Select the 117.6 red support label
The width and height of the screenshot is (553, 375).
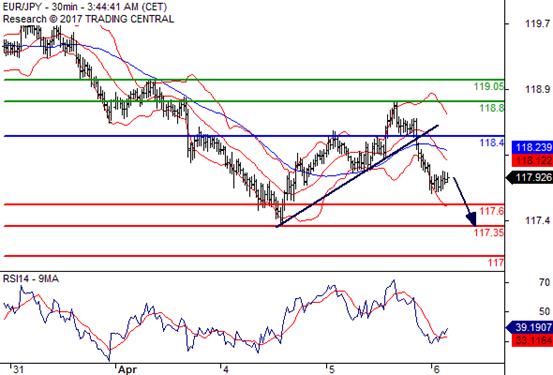tap(492, 211)
